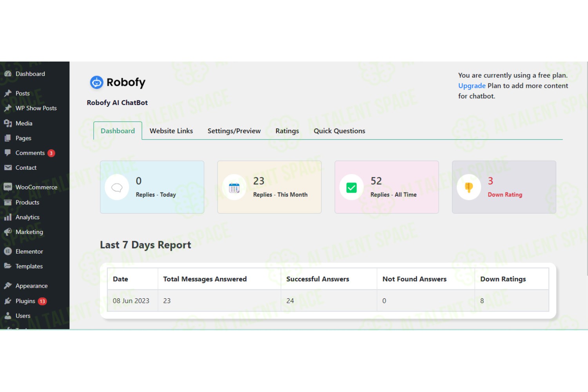Image resolution: width=588 pixels, height=392 pixels.
Task: Click the Robofy AI ChatBot title text
Action: [x=117, y=103]
